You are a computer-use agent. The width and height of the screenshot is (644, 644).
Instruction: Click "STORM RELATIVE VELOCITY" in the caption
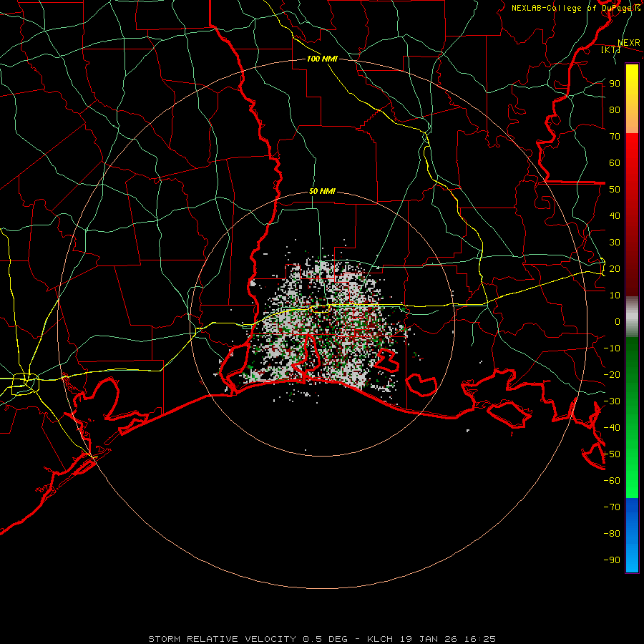(222, 639)
